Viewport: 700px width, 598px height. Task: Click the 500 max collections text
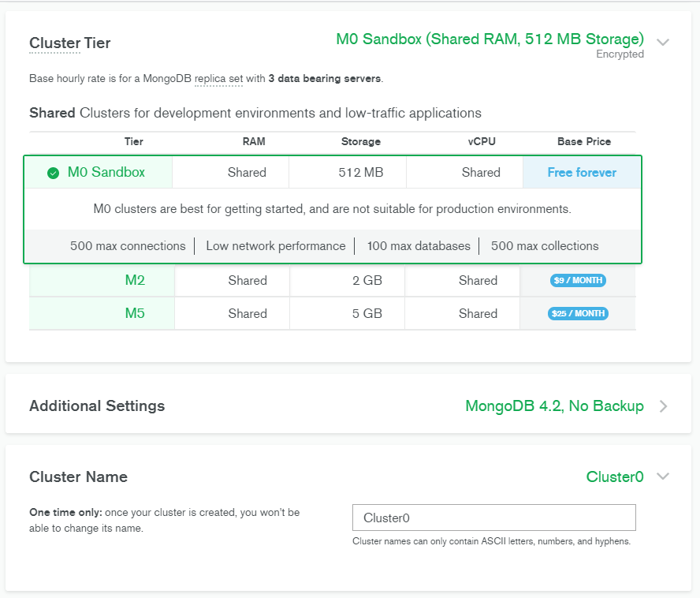click(x=545, y=246)
